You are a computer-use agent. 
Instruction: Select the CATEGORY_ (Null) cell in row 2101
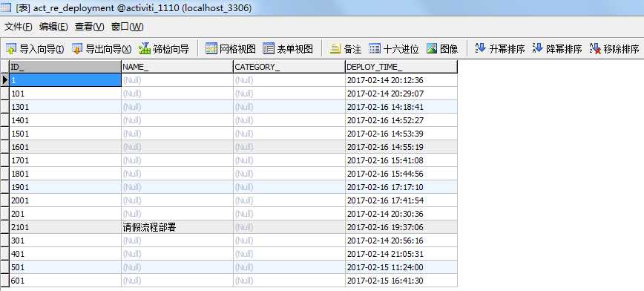[x=289, y=227]
